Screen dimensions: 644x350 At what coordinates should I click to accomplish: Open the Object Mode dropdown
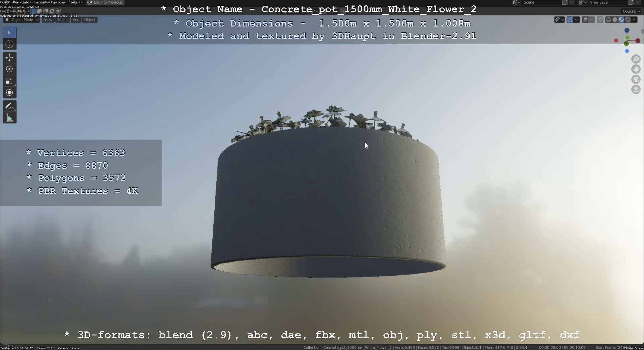point(21,20)
